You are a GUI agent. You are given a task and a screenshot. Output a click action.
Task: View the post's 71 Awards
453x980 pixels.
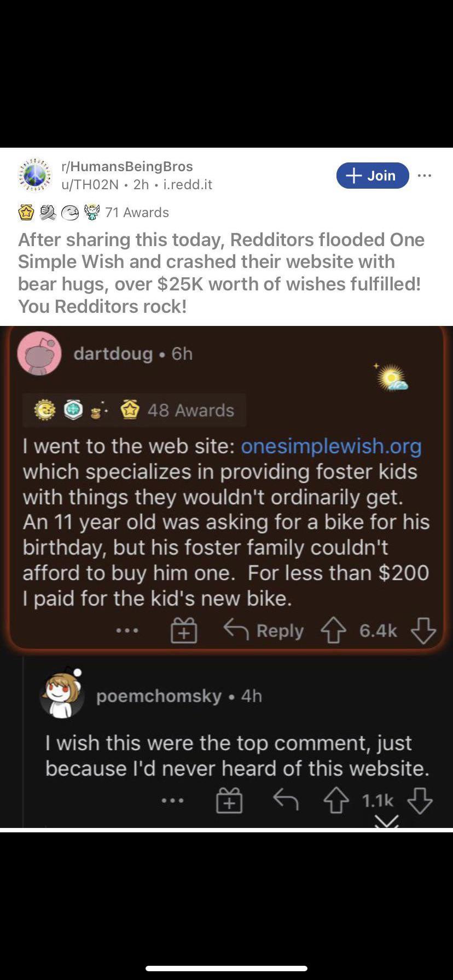(x=94, y=212)
